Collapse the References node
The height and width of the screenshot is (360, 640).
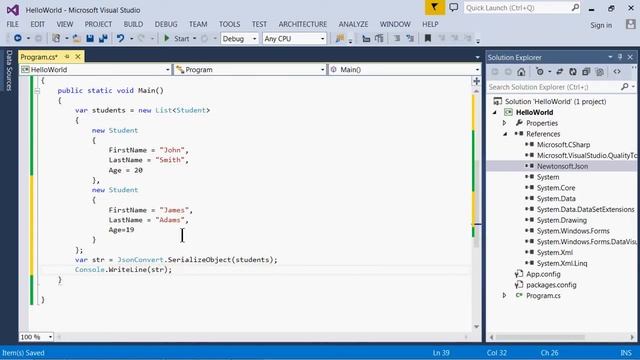[x=505, y=134]
